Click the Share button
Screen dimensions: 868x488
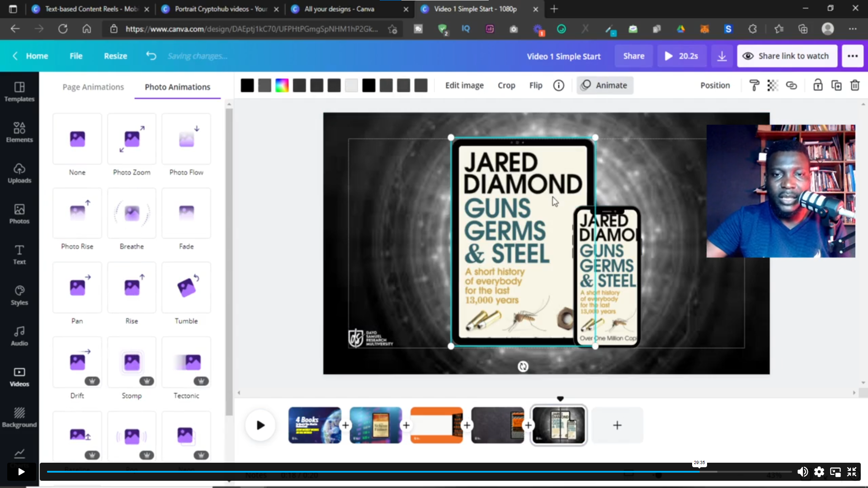click(x=633, y=56)
